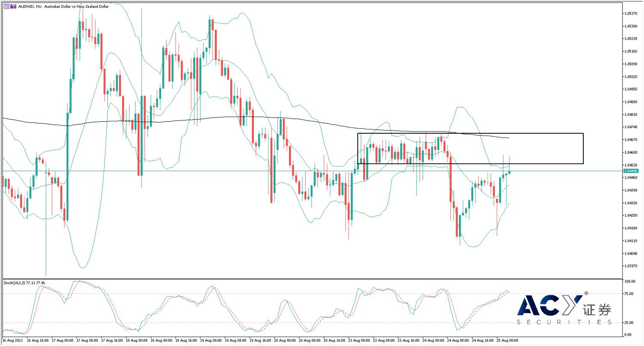Click the 1.04670 price axis label
This screenshot has width=644, height=346.
631,140
